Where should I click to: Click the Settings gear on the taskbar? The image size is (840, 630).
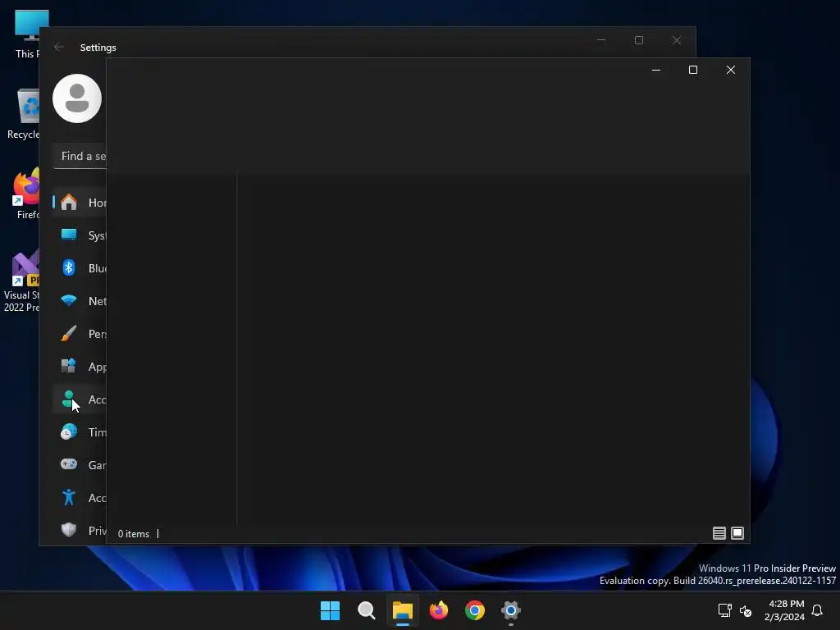point(511,610)
